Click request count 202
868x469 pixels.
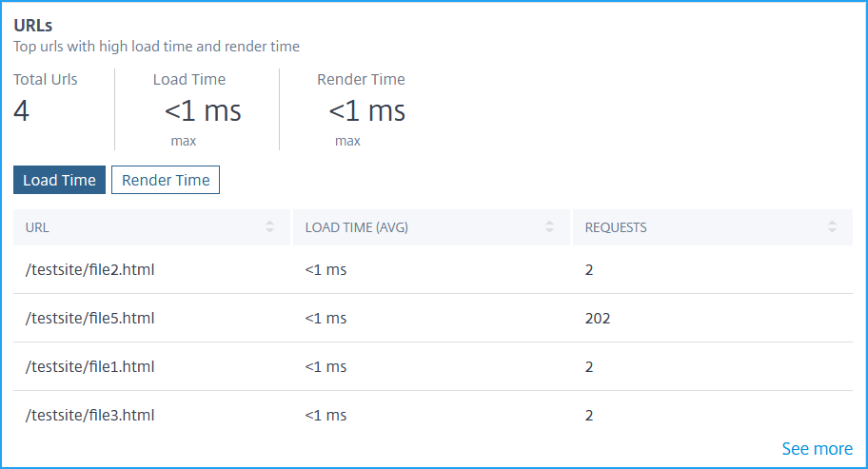click(598, 319)
